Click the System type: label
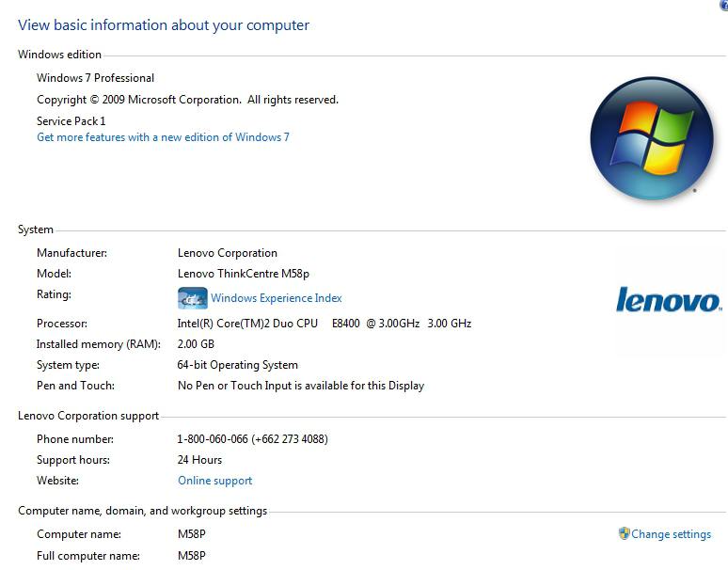The height and width of the screenshot is (570, 728). coord(68,365)
